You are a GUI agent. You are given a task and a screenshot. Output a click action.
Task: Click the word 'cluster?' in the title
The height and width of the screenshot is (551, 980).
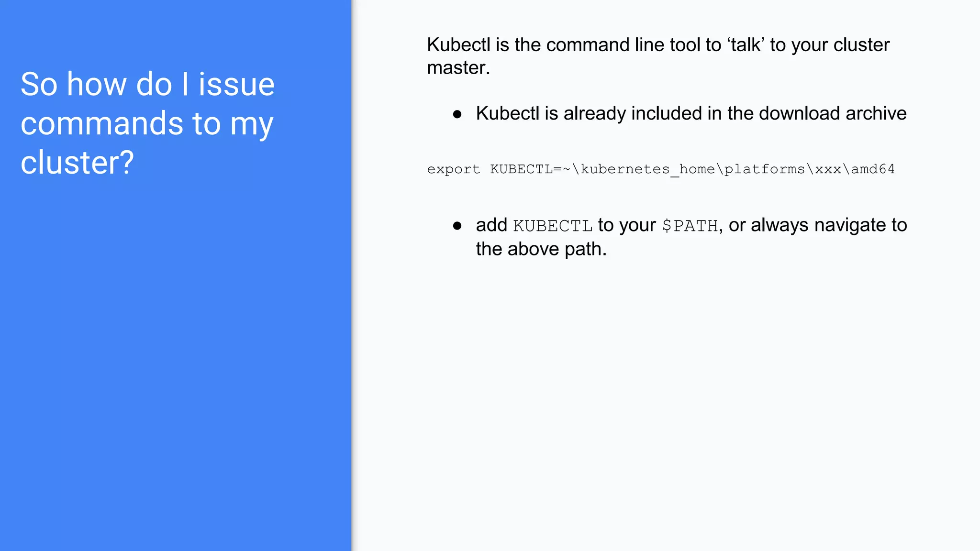click(77, 163)
